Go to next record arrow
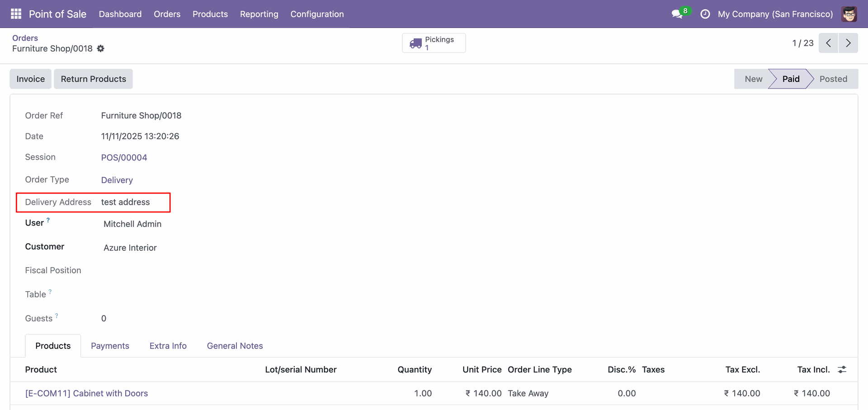This screenshot has height=410, width=868. tap(848, 43)
